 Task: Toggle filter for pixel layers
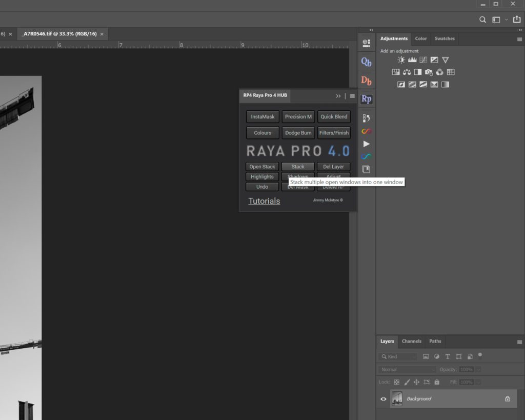426,357
